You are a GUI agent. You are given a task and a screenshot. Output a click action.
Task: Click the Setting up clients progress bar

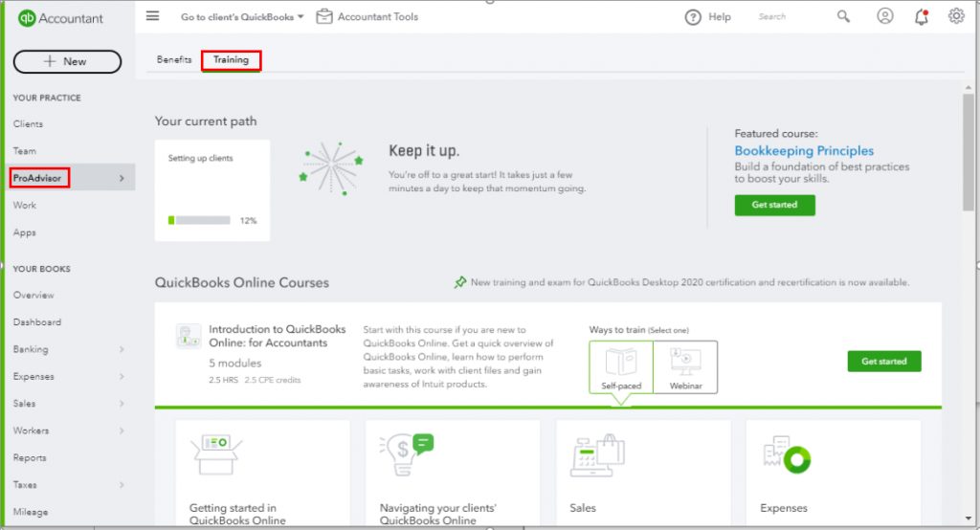tap(199, 220)
